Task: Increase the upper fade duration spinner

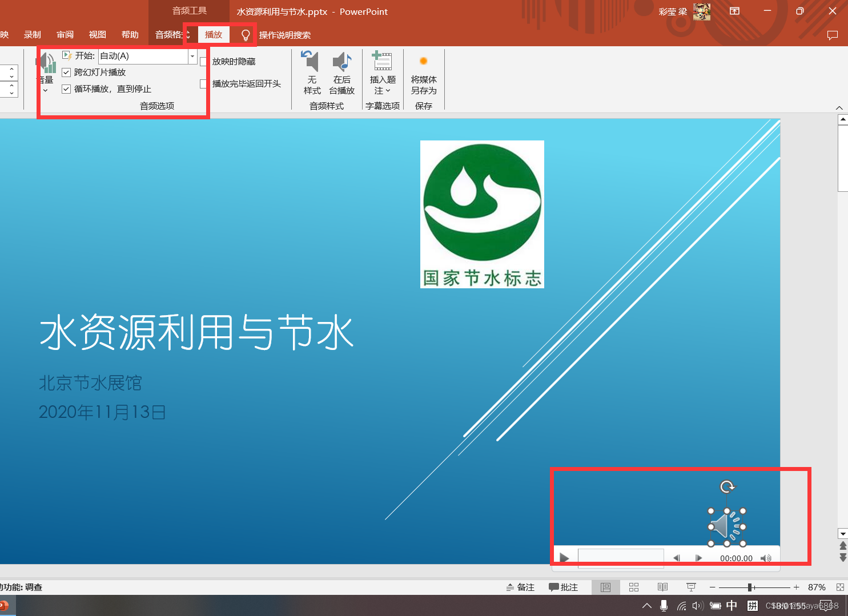Action: 11,69
